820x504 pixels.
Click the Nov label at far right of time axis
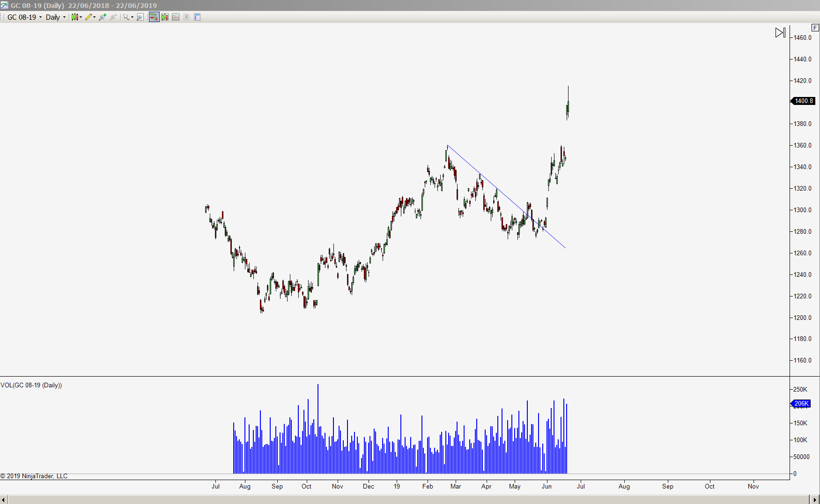point(753,486)
